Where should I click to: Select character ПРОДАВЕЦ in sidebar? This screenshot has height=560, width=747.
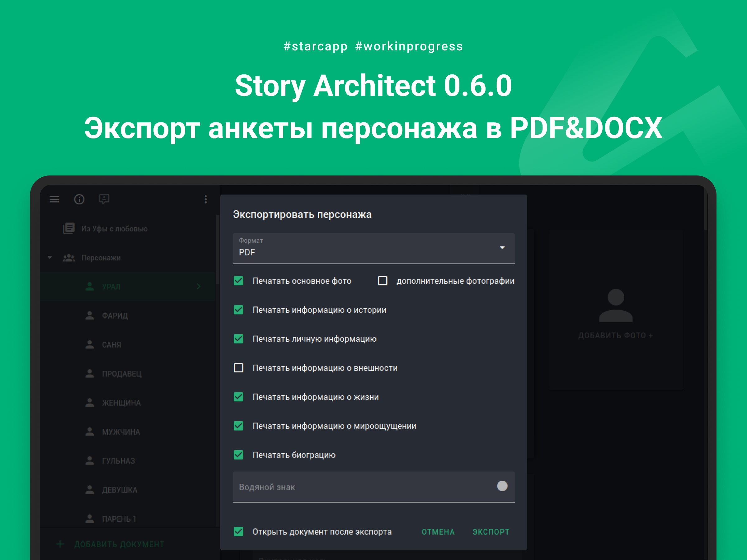coord(128,374)
